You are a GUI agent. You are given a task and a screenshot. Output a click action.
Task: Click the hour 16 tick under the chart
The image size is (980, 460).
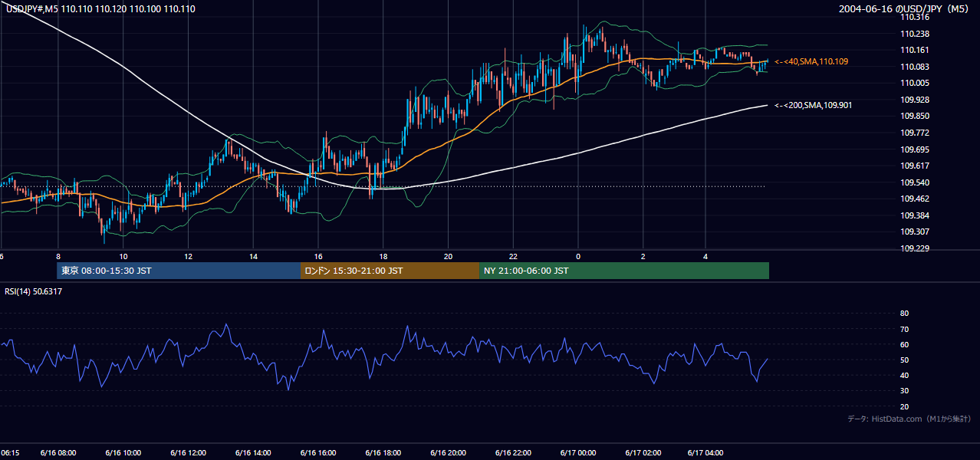point(317,256)
